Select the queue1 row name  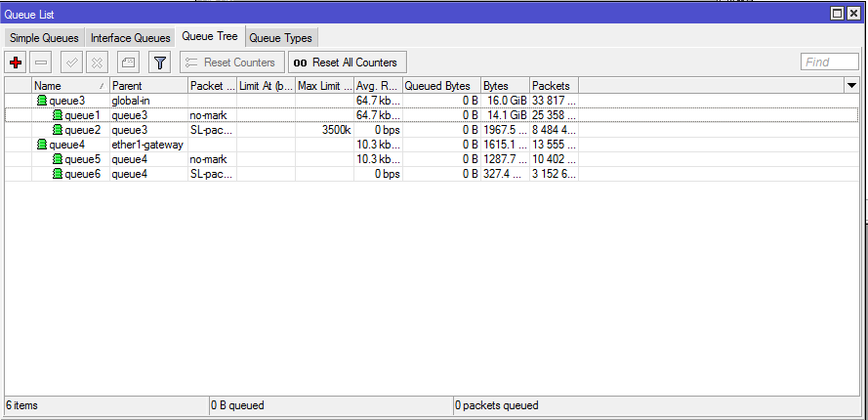click(82, 115)
